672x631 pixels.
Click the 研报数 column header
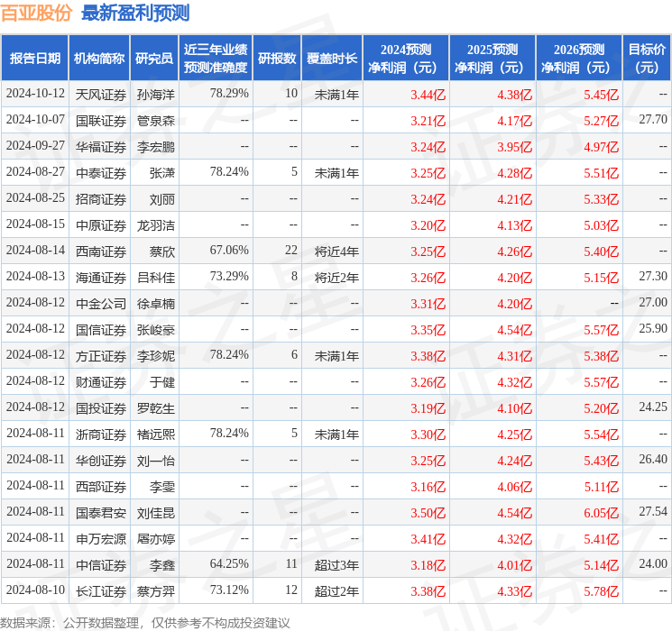pos(277,59)
